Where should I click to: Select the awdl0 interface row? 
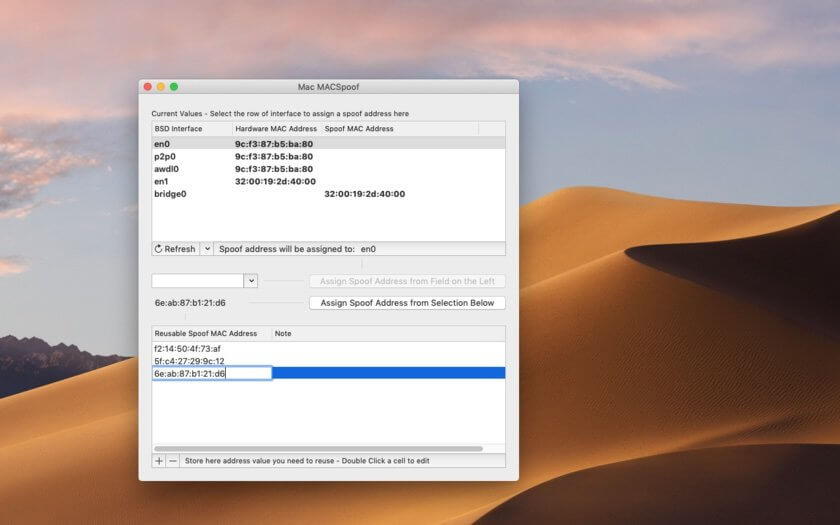[167, 169]
